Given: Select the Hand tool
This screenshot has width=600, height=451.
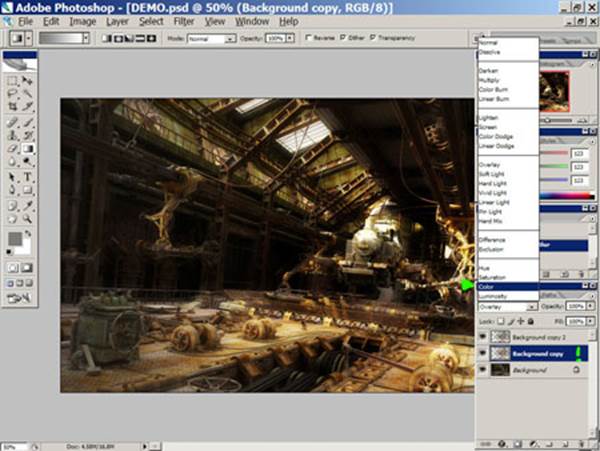Looking at the screenshot, I should coord(13,219).
